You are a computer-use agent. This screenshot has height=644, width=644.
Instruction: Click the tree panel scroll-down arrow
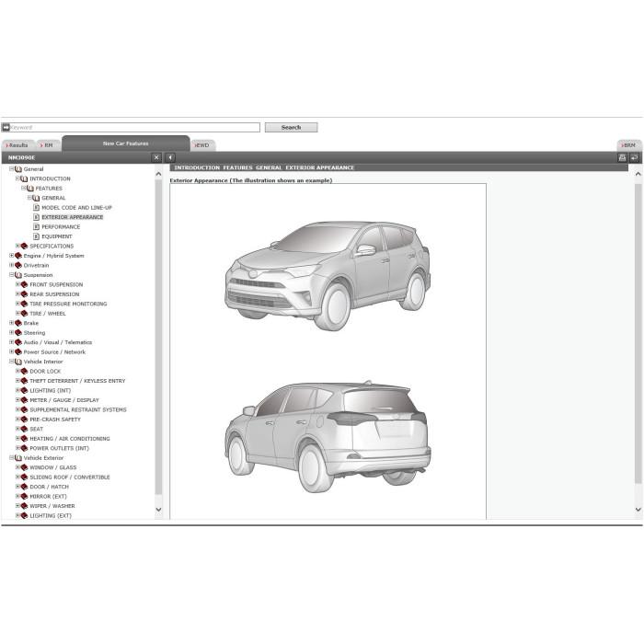click(x=158, y=510)
